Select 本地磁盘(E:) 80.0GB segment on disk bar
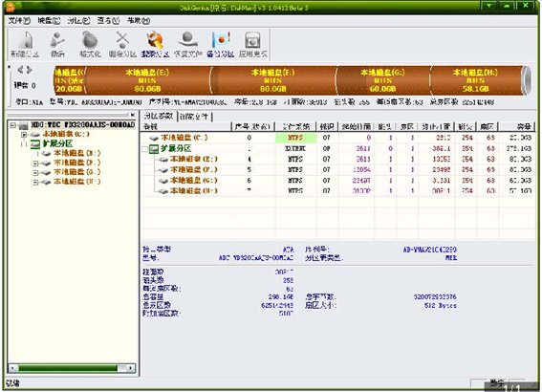Image resolution: width=542 pixels, height=392 pixels. tap(147, 80)
